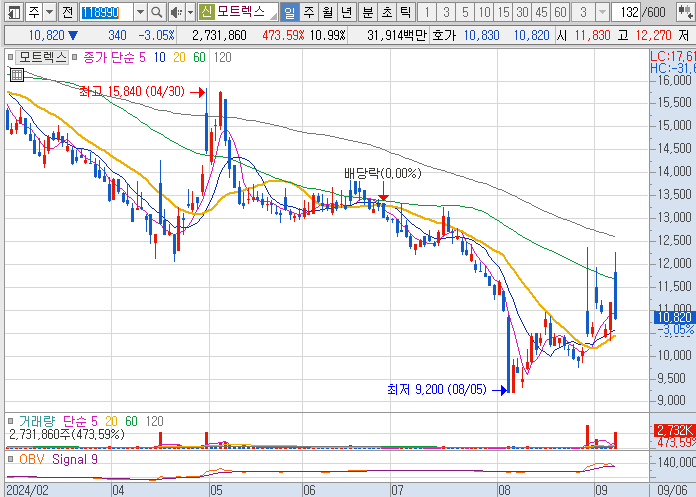Click the green MA 60 legend label

tap(199, 57)
